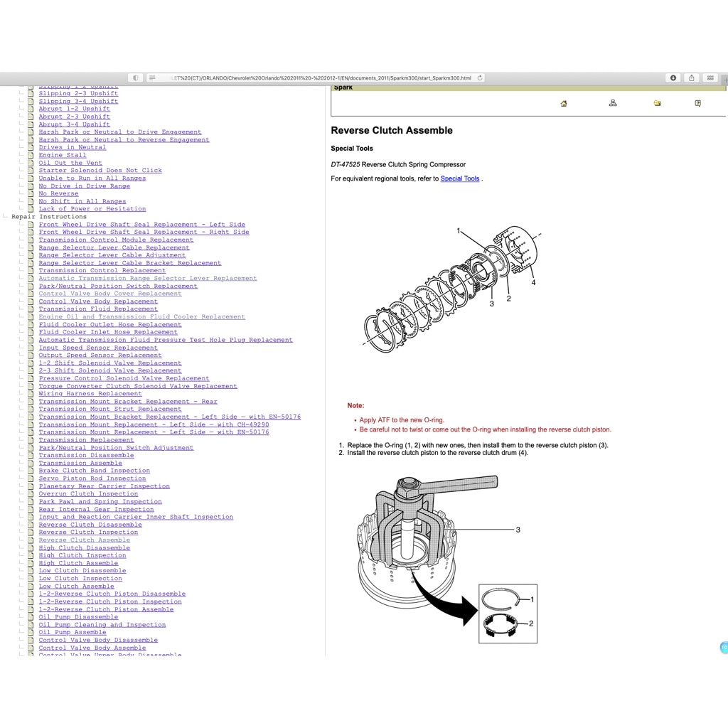Select Reverse Clutch Inspection in the sidebar
The image size is (728, 728).
tap(87, 532)
